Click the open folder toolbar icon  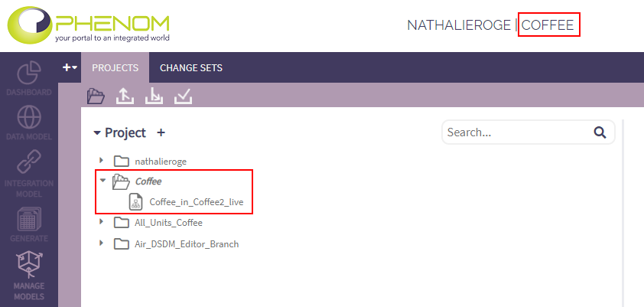(96, 96)
